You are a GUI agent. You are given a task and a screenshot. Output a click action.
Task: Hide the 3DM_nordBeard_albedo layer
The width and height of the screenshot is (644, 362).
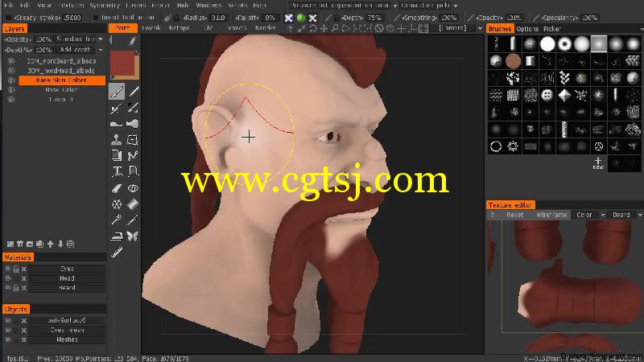click(x=11, y=61)
